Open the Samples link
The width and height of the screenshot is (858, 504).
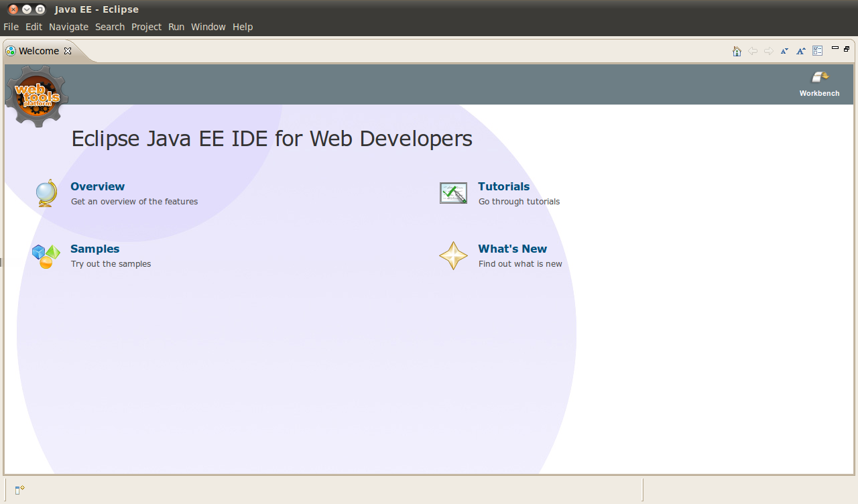coord(95,249)
